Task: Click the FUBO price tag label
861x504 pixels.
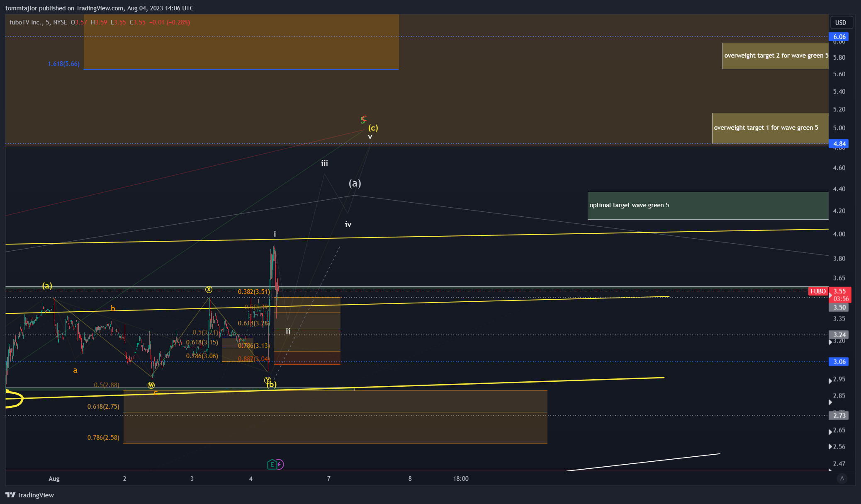Action: 818,291
